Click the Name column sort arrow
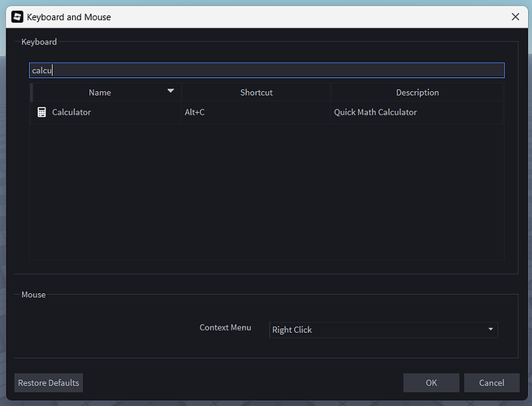The height and width of the screenshot is (406, 532). pyautogui.click(x=171, y=91)
